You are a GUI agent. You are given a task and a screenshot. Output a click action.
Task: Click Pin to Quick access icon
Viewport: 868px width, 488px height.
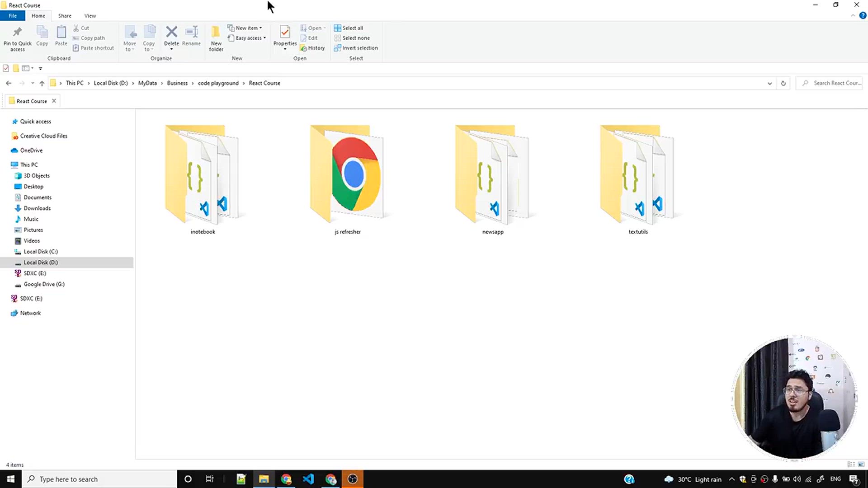tap(17, 32)
